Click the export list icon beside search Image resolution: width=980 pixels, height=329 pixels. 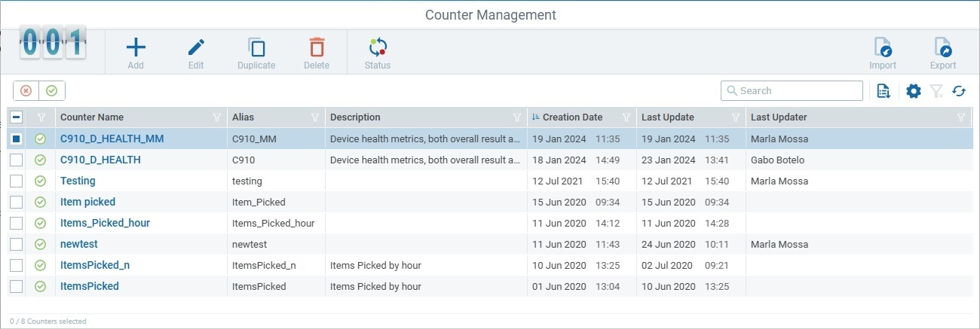click(884, 91)
